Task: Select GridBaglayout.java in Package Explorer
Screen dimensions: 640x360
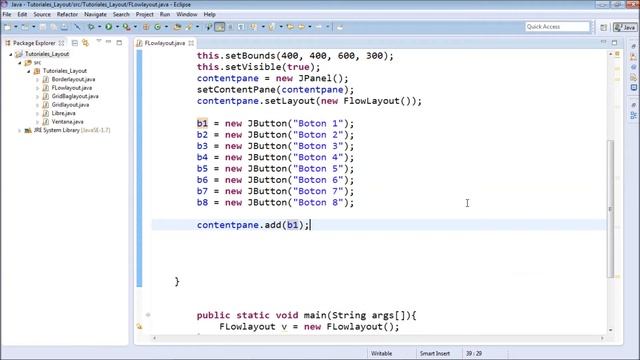Action: point(75,96)
